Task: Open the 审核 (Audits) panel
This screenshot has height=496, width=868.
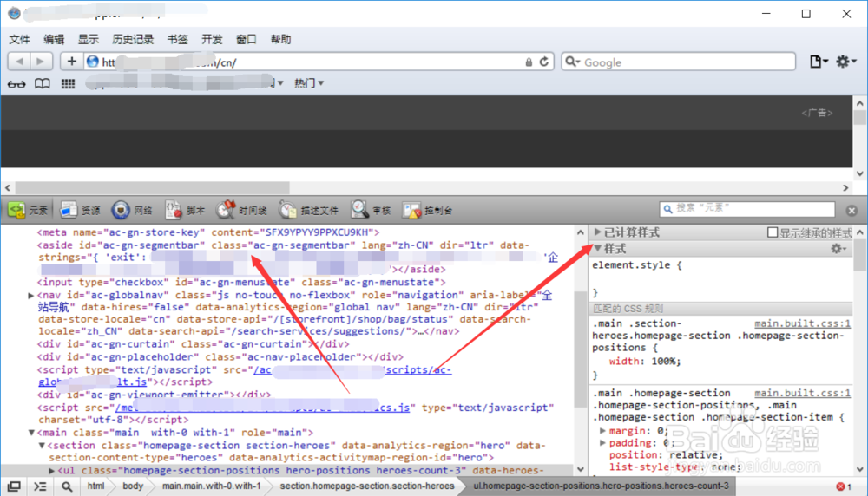Action: [x=372, y=210]
